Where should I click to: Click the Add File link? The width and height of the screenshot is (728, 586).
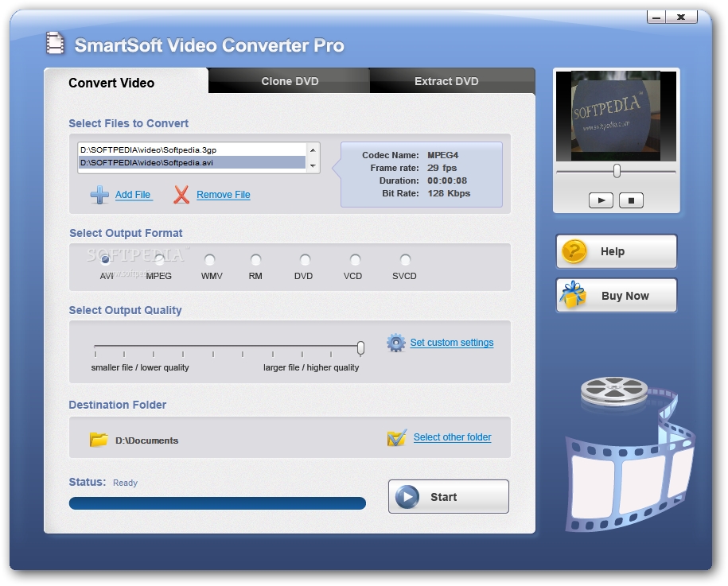pos(133,195)
